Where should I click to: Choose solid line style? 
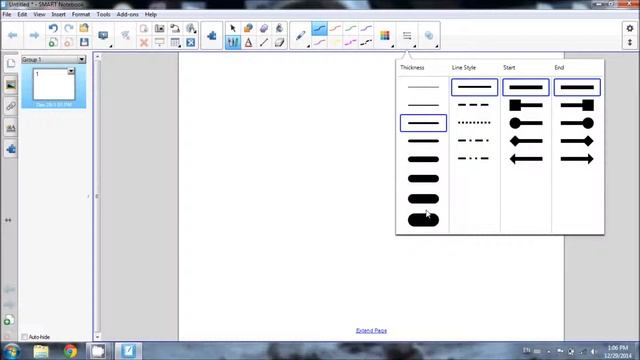[474, 87]
